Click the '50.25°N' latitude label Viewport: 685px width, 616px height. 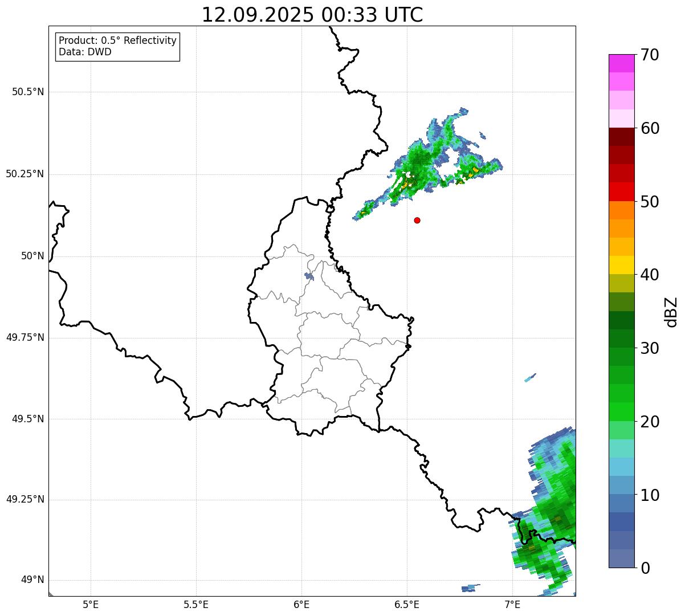pyautogui.click(x=25, y=174)
